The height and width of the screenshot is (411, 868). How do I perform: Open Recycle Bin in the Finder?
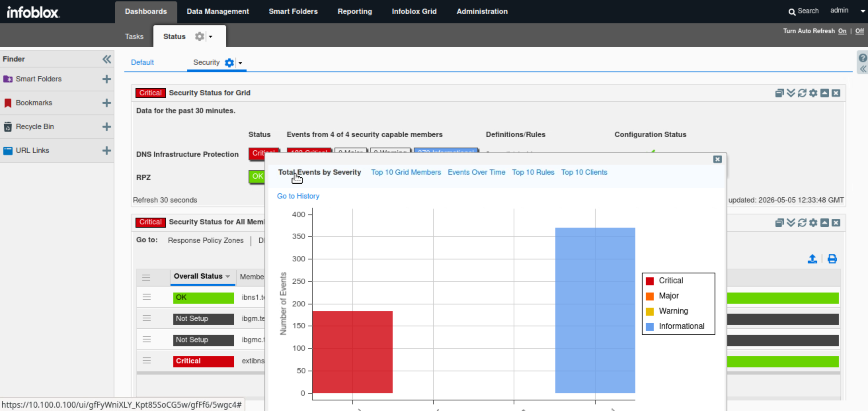tap(35, 126)
